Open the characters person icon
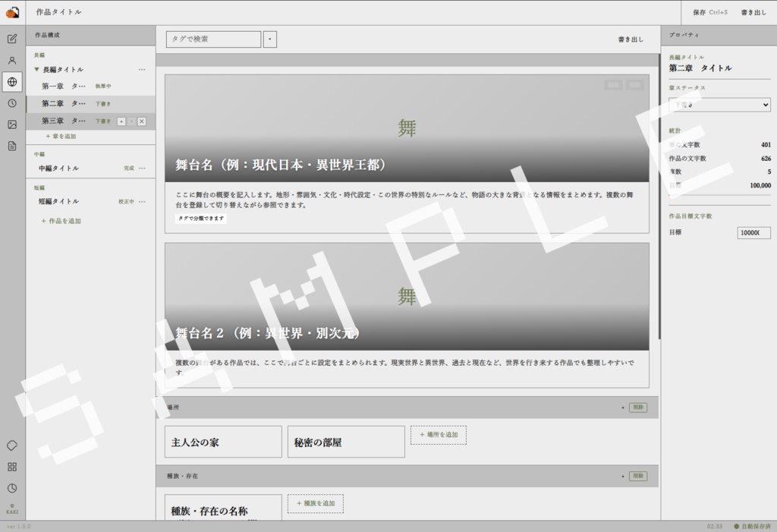The image size is (777, 532). click(x=12, y=61)
